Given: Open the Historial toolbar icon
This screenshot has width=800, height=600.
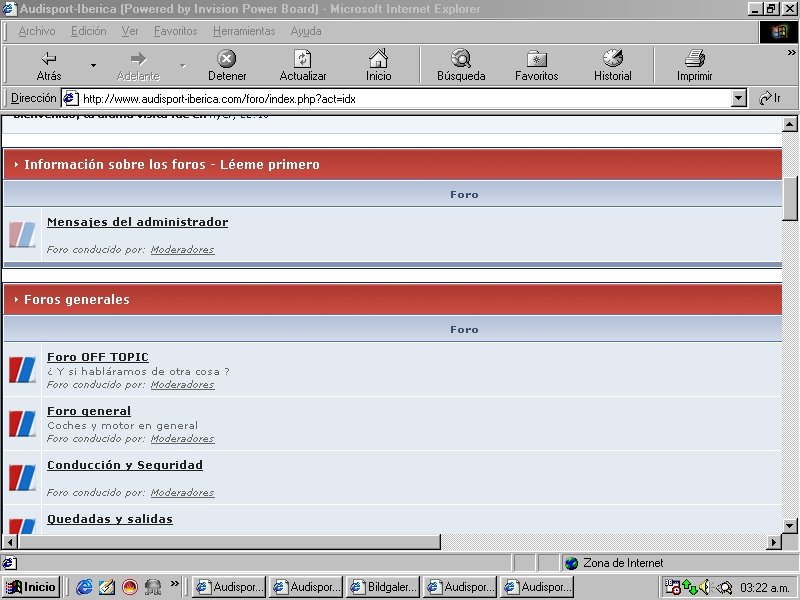Looking at the screenshot, I should 613,58.
